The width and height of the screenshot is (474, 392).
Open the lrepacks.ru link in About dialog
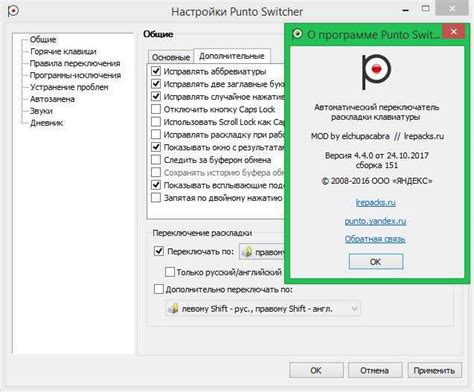click(x=375, y=202)
